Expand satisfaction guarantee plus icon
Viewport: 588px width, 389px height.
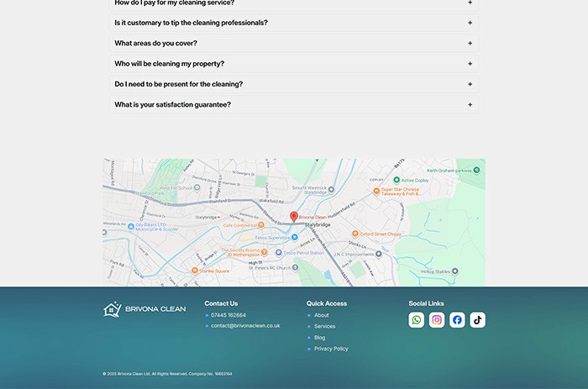[x=470, y=105]
